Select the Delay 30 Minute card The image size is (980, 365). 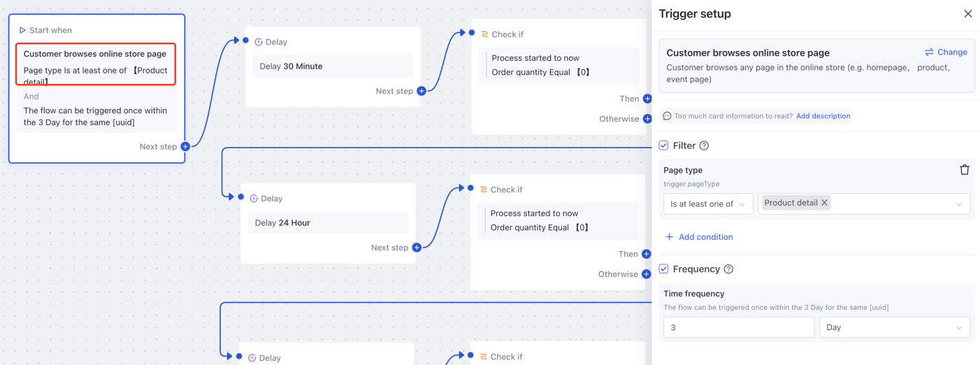point(333,66)
